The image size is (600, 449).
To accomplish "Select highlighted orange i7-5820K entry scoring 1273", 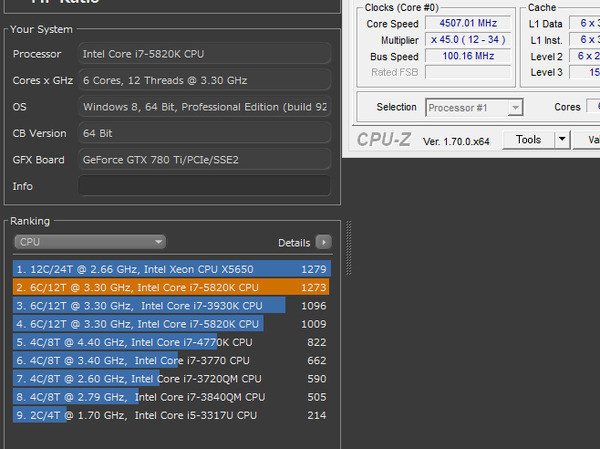I will click(x=171, y=287).
